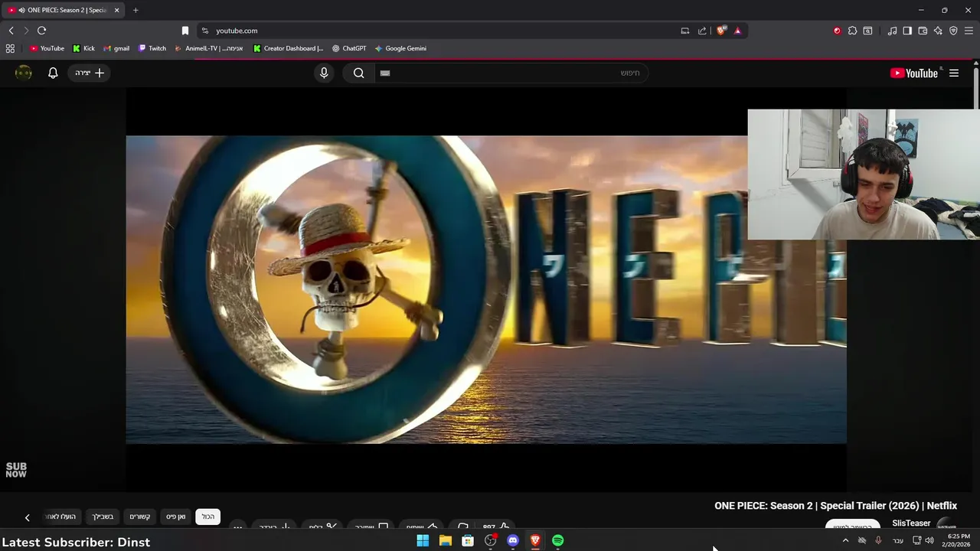This screenshot has height=551, width=980.
Task: Open the Brave Shields lion icon
Action: click(721, 31)
